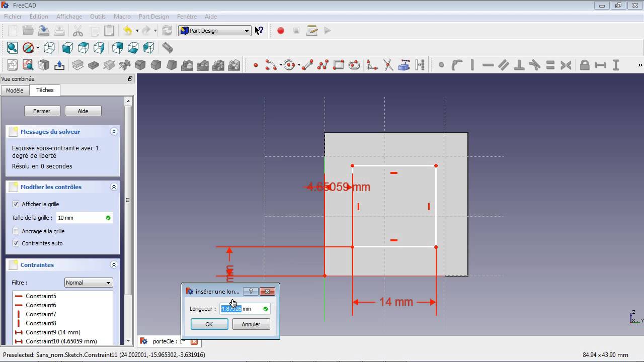Click Annuler in the length dialog

click(x=251, y=324)
